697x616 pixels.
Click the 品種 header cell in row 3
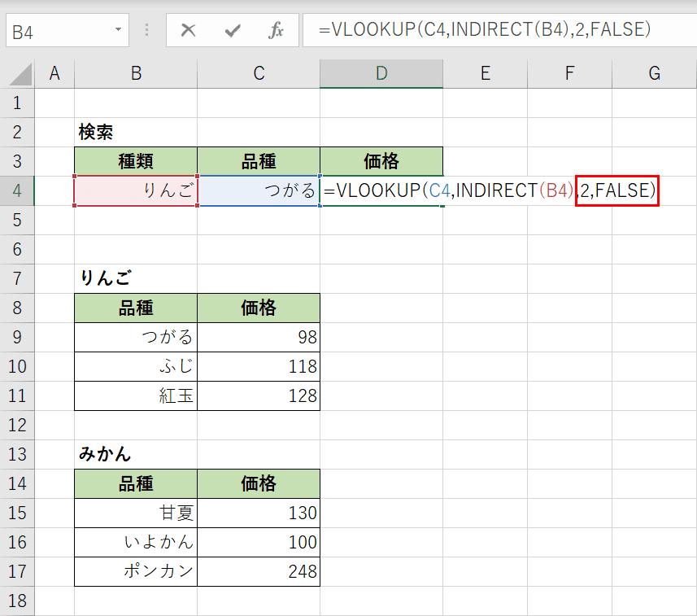pyautogui.click(x=259, y=161)
